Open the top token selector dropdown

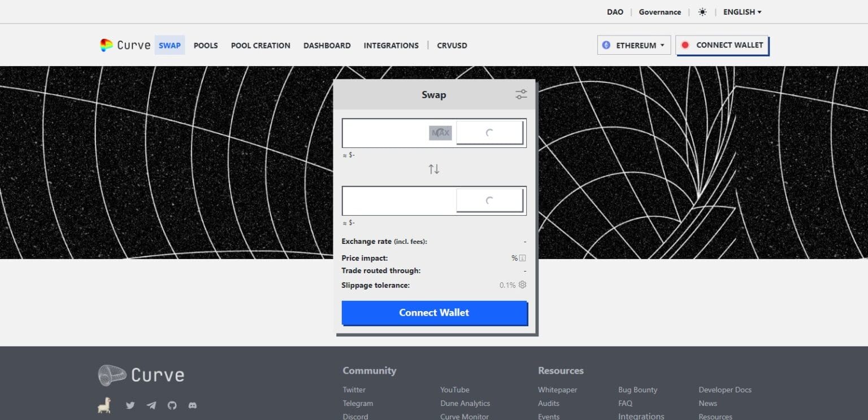pos(489,133)
